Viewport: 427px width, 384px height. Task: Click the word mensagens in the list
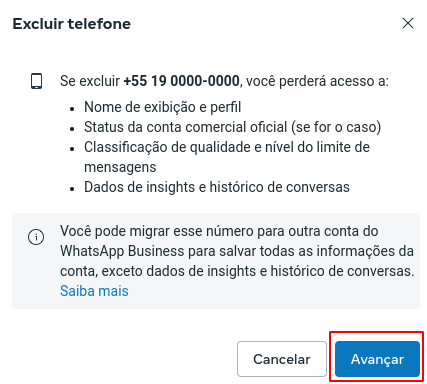pyautogui.click(x=120, y=167)
